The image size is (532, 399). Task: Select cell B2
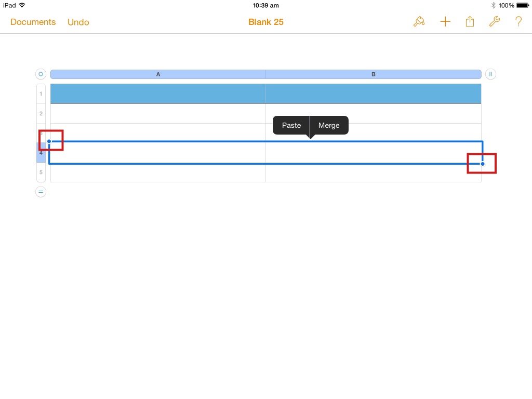pos(374,113)
